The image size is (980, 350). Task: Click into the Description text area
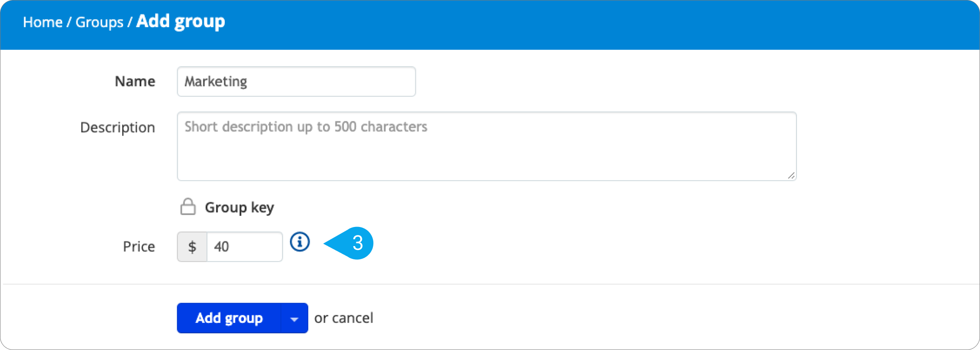tap(487, 146)
